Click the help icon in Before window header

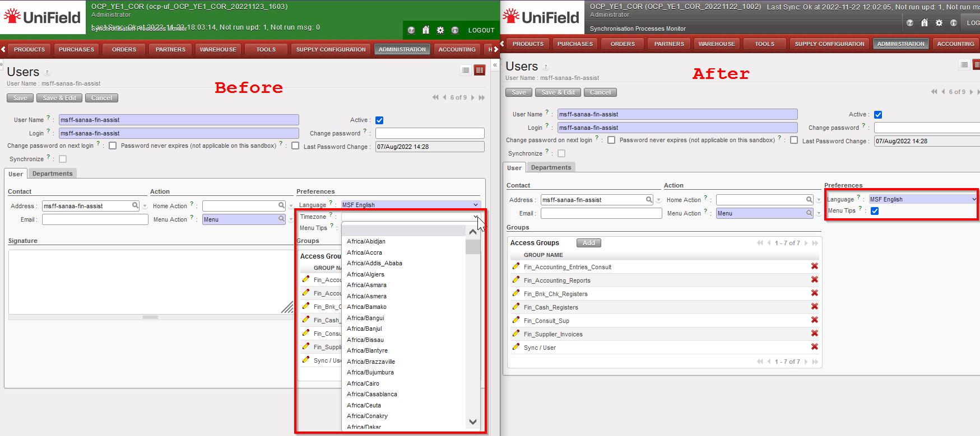coord(411,30)
